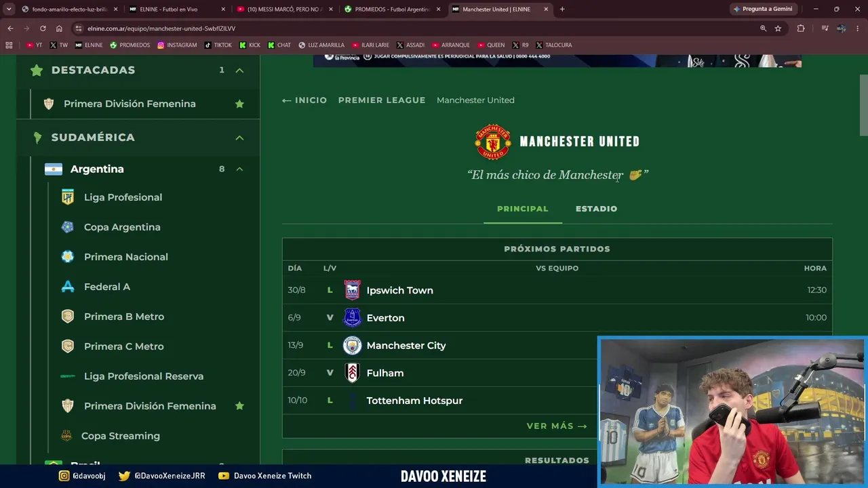Click the Fulham team badge
Screen dimensions: 868x488
coord(352,373)
